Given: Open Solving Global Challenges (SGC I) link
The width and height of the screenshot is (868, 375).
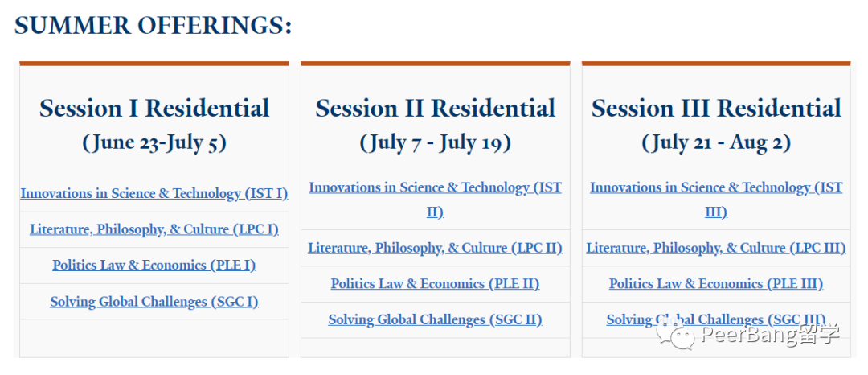Looking at the screenshot, I should tap(154, 301).
